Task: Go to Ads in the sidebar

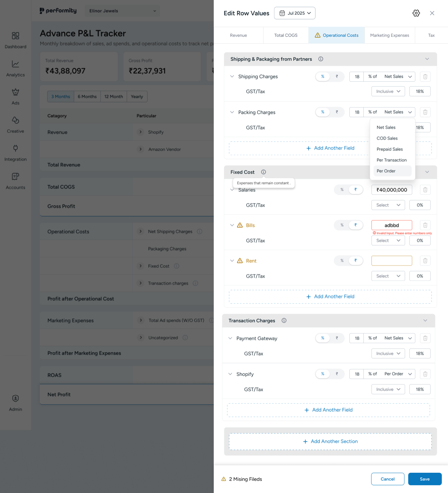Action: pos(15,92)
